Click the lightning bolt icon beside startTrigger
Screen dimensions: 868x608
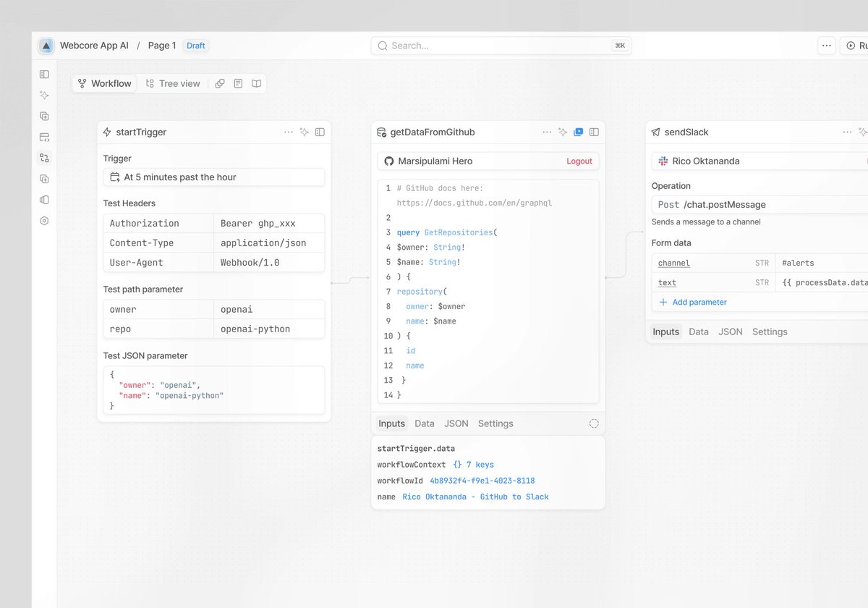pos(107,132)
